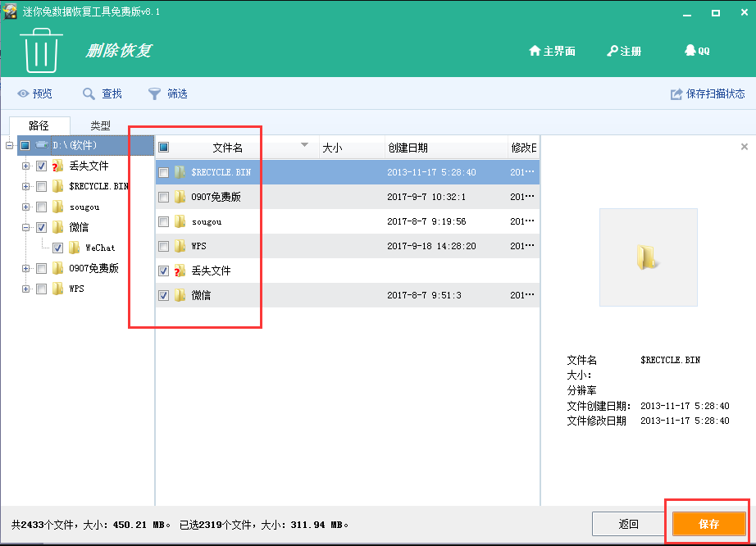Toggle the select-all checkbox in file list header
The image size is (756, 546).
(164, 148)
